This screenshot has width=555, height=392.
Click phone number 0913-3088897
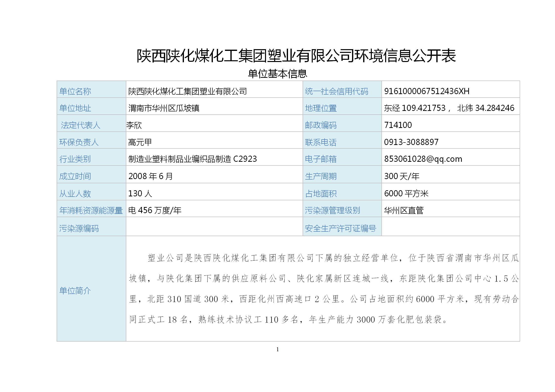(411, 142)
